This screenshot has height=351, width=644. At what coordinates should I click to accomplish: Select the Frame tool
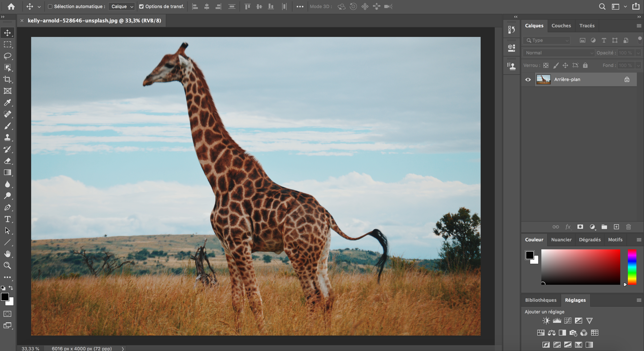coord(7,91)
